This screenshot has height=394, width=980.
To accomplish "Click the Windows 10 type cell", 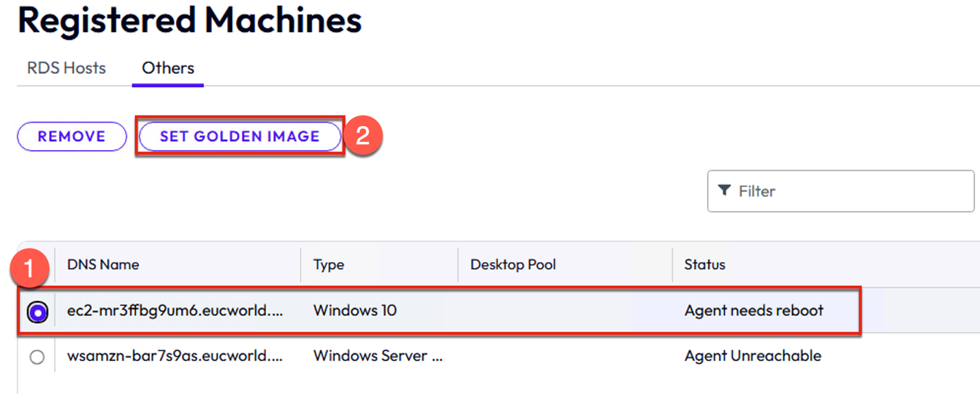I will point(355,310).
